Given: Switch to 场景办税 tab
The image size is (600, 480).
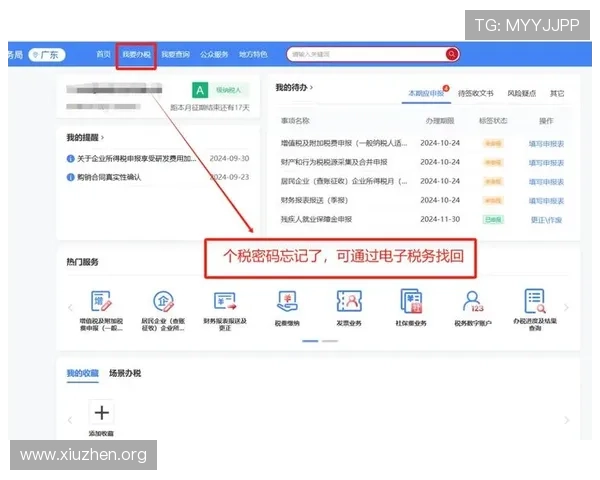Looking at the screenshot, I should tap(125, 373).
